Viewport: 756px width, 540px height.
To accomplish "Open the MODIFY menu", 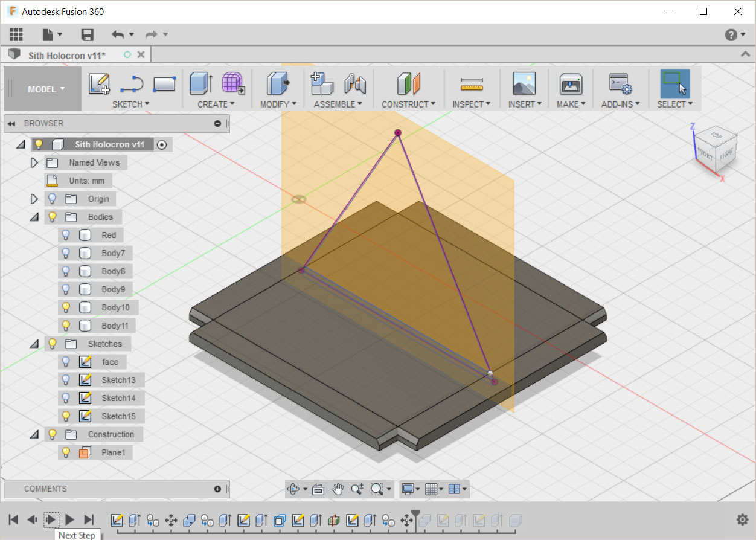I will click(278, 104).
